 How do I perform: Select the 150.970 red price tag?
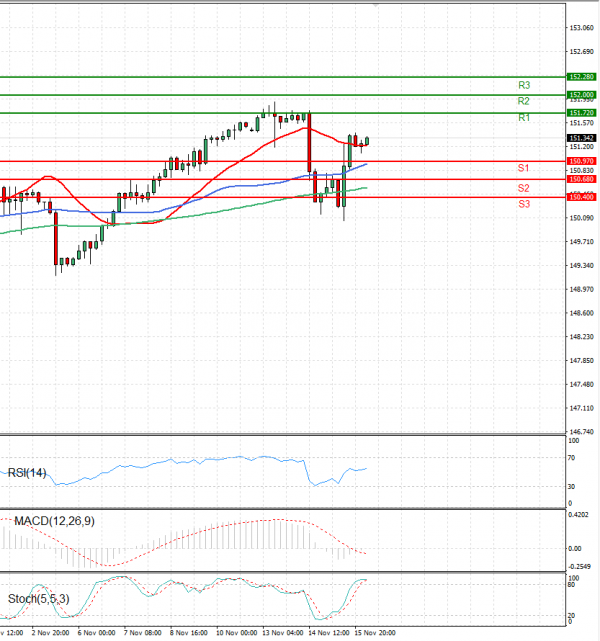click(x=582, y=161)
